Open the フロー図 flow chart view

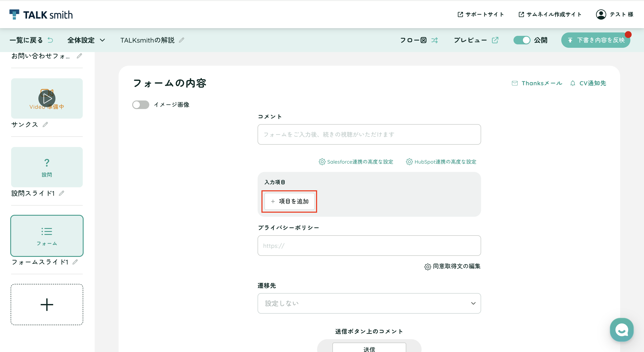pyautogui.click(x=419, y=40)
